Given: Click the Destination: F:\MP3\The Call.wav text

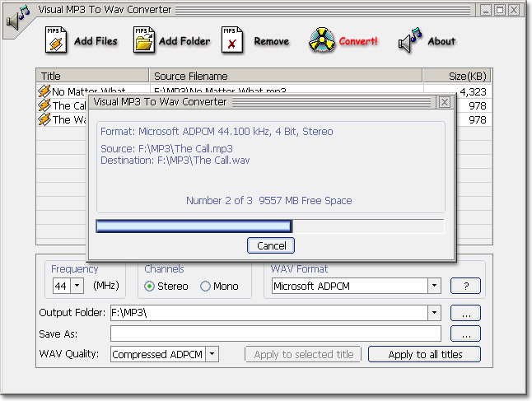Looking at the screenshot, I should pos(175,160).
